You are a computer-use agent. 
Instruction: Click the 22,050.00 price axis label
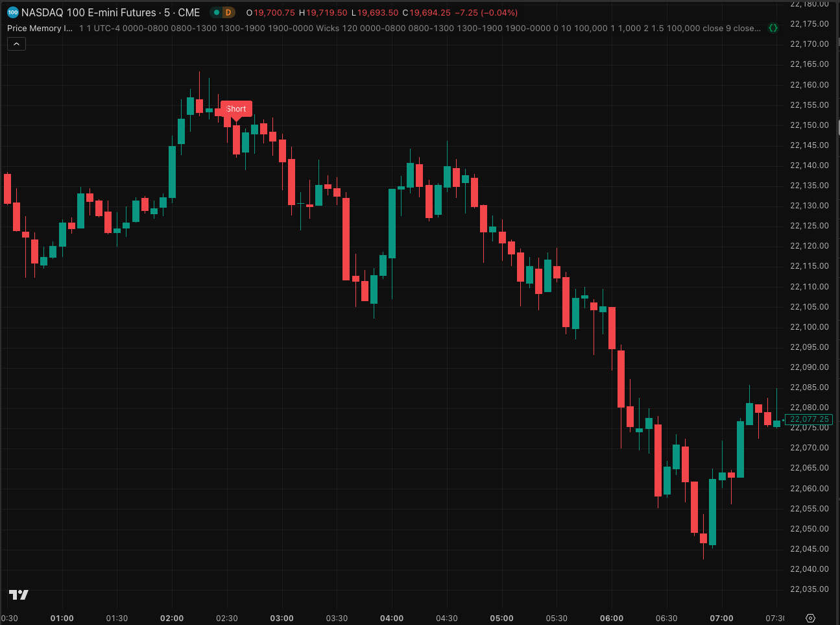809,528
